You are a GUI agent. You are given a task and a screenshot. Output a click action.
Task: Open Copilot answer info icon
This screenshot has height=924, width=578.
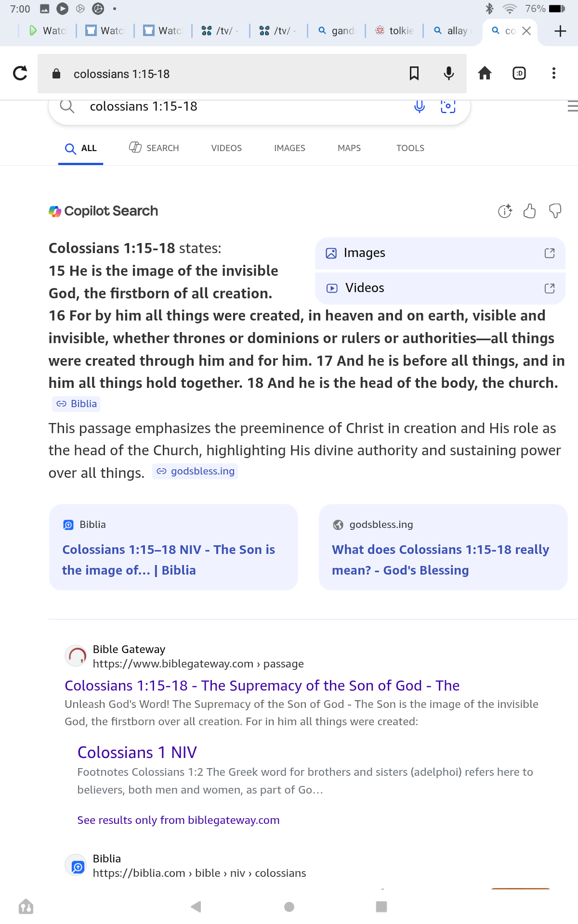coord(505,211)
